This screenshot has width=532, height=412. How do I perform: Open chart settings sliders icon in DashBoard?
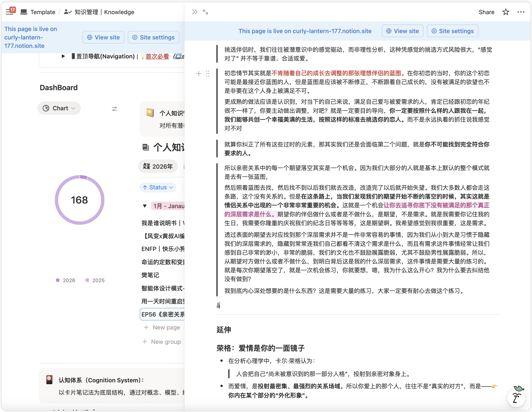(114, 109)
